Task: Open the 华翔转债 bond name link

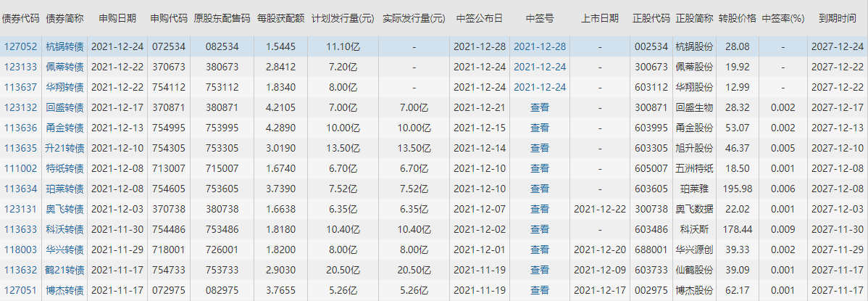Action: (64, 87)
